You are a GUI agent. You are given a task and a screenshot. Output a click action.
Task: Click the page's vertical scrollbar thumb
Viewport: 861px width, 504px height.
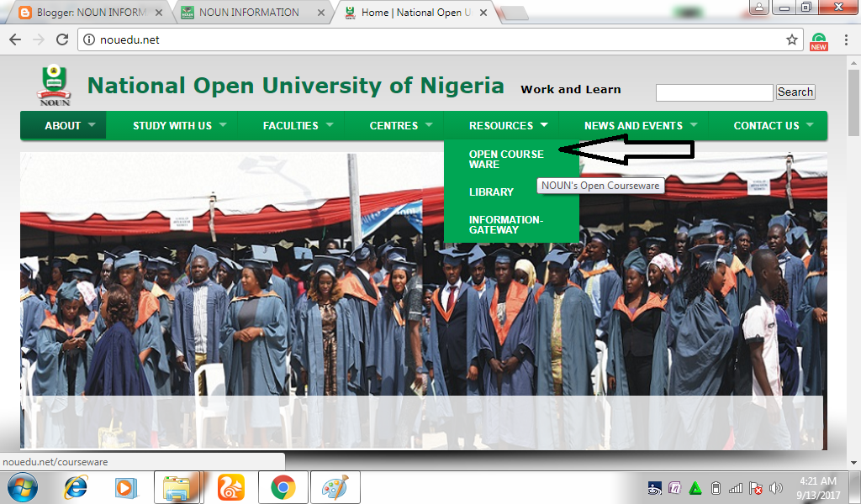point(853,102)
